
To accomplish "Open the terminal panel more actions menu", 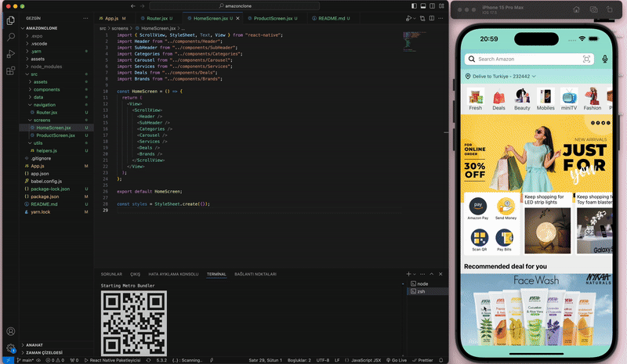I will tap(422, 274).
